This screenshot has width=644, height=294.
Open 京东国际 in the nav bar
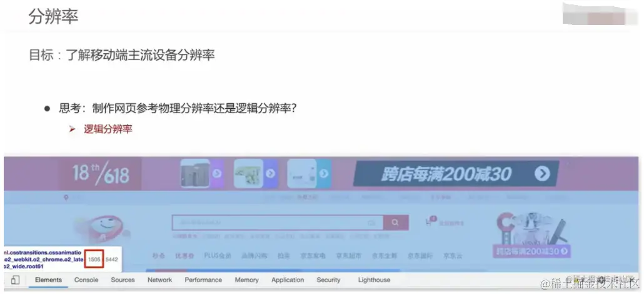click(x=420, y=256)
